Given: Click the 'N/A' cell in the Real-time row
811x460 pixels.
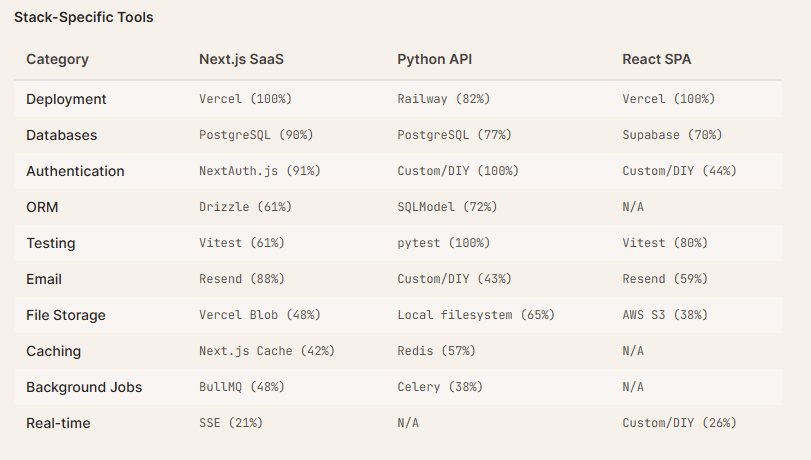Looking at the screenshot, I should [408, 423].
